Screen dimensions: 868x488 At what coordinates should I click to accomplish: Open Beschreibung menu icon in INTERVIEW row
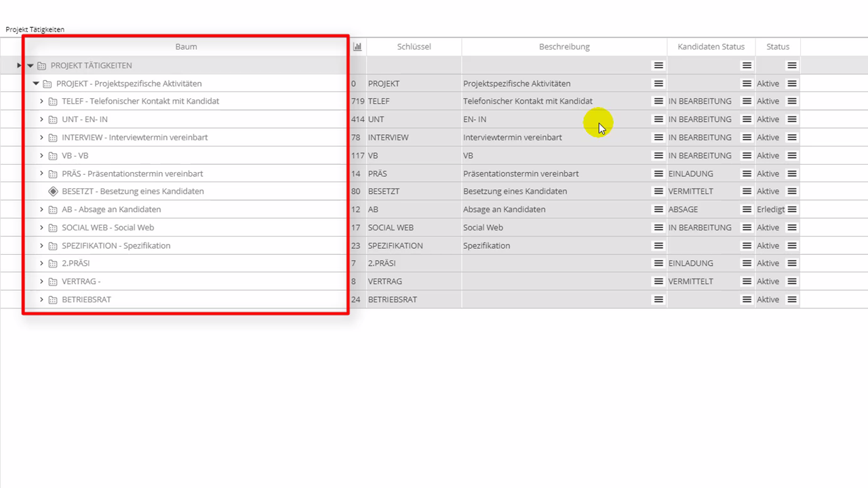tap(658, 137)
